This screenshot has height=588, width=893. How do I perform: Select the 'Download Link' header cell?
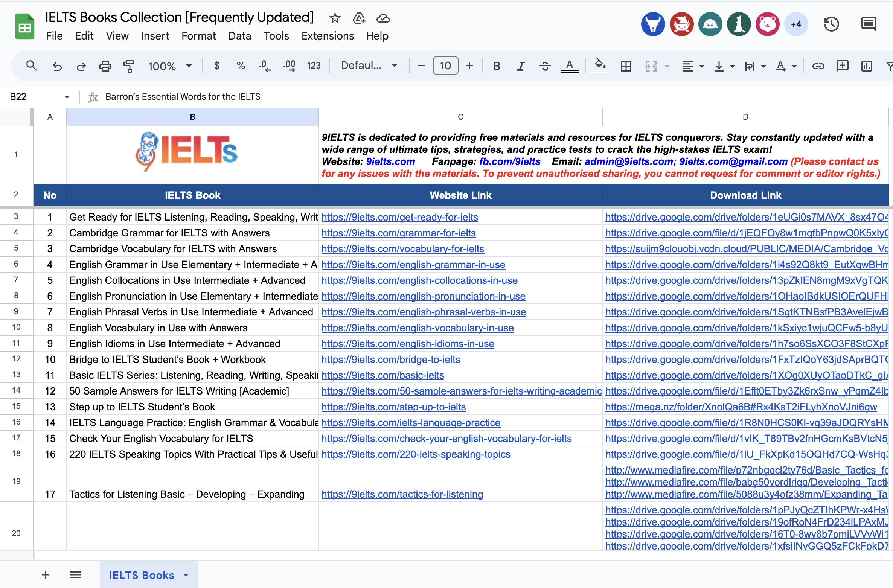(x=745, y=195)
